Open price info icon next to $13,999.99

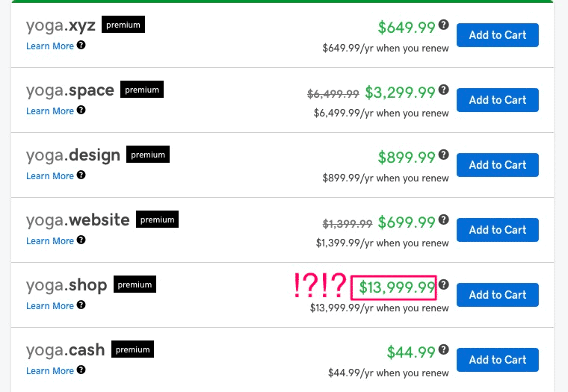(x=444, y=284)
